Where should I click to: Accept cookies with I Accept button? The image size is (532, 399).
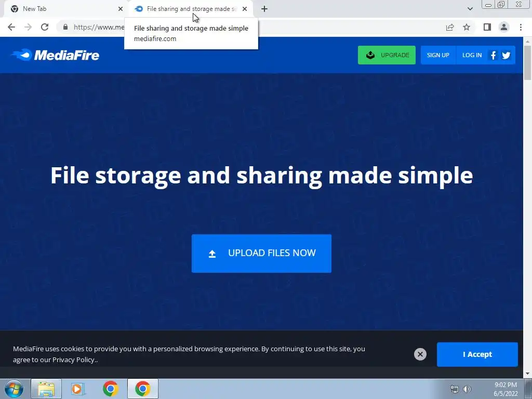(477, 354)
